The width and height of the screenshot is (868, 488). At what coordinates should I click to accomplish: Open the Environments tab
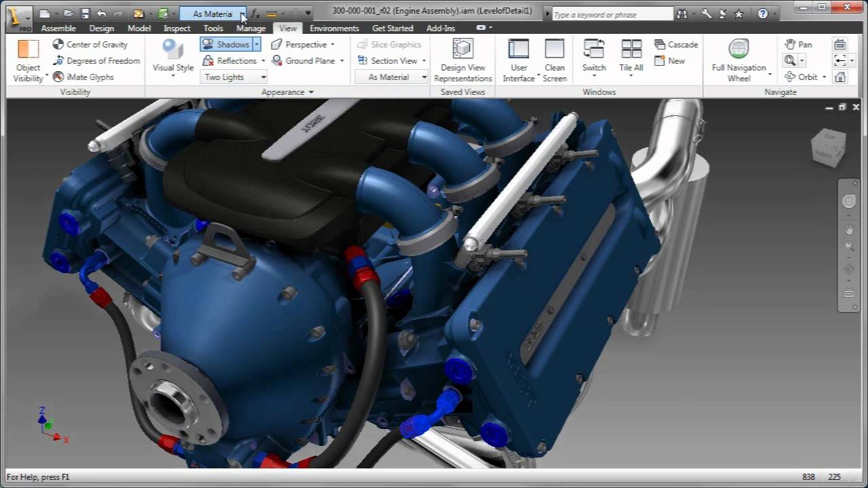tap(334, 28)
